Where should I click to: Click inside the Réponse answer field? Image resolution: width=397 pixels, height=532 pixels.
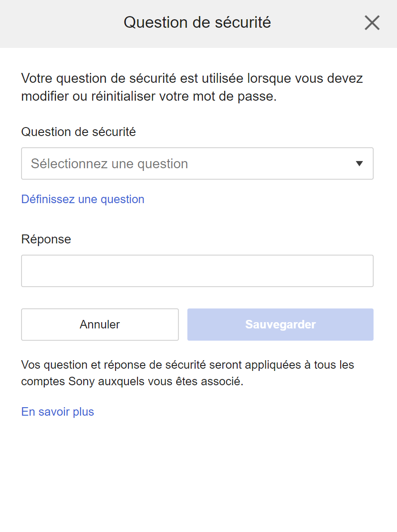(197, 270)
